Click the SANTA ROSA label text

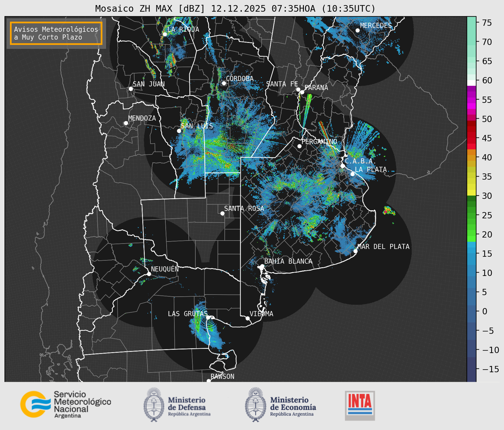click(x=244, y=208)
